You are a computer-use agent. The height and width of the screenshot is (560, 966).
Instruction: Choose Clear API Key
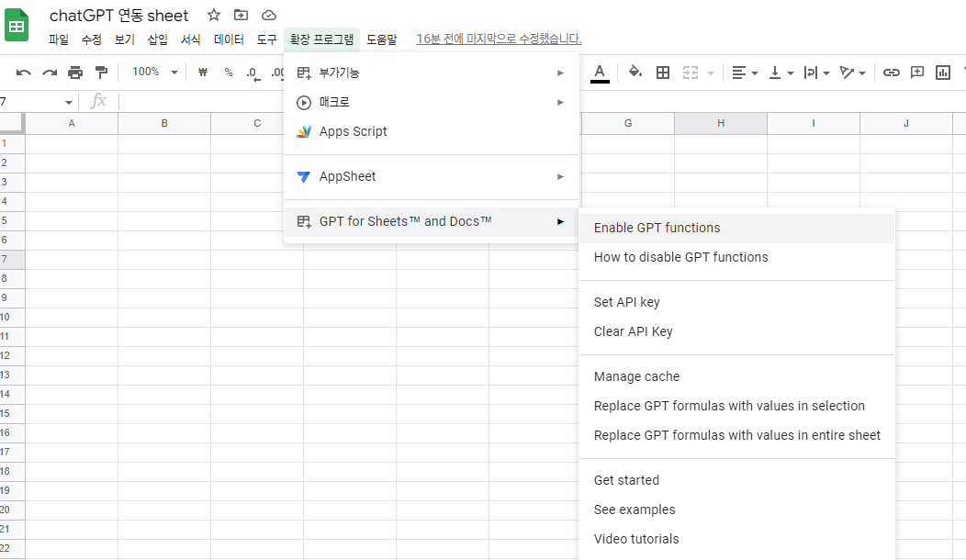(736, 331)
